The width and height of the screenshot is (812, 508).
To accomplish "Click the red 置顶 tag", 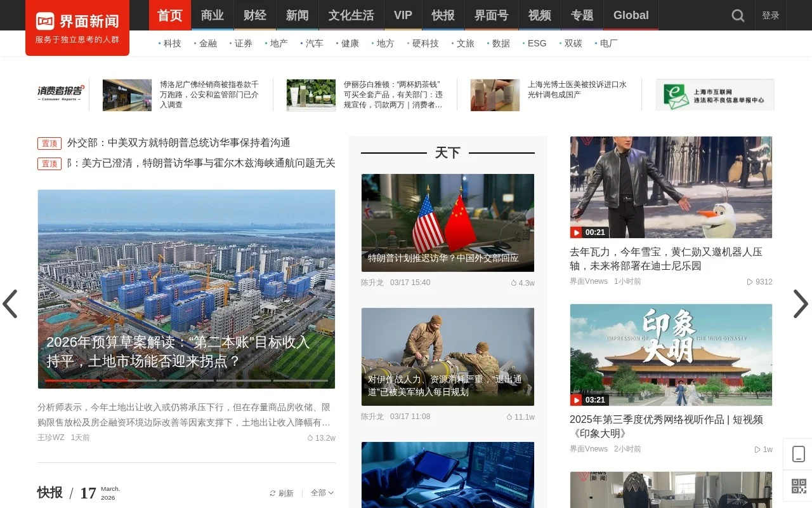I will [49, 143].
